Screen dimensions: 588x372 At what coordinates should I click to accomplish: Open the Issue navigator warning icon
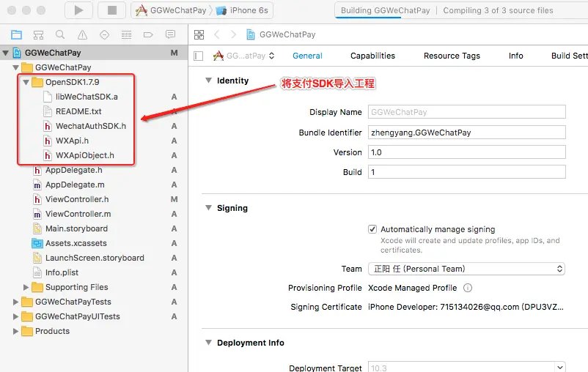(82, 35)
